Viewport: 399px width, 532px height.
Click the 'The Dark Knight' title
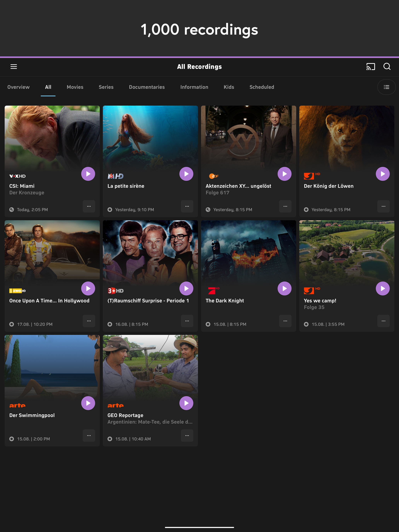(225, 301)
